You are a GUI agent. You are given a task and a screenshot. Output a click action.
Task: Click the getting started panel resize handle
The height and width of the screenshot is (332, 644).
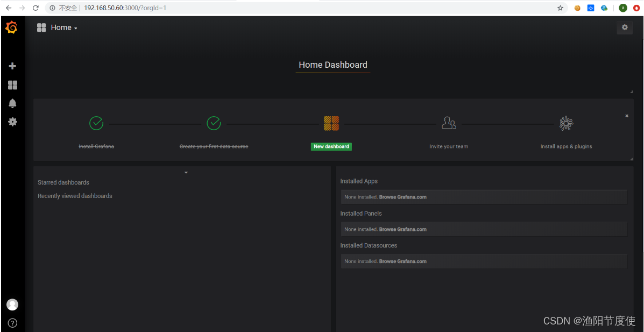click(x=631, y=159)
